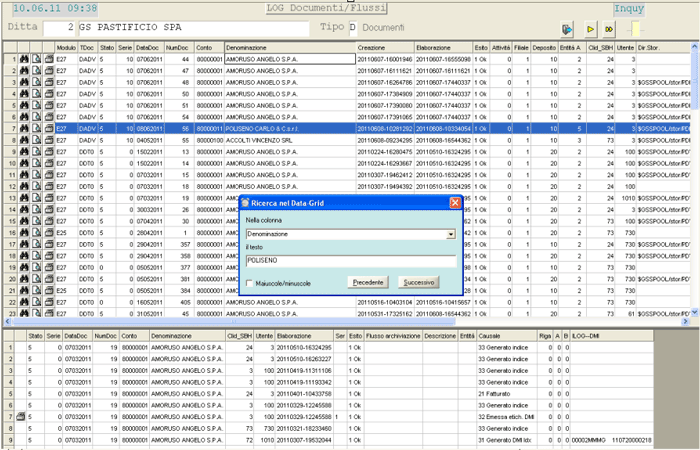700x450 pixels.
Task: Click the binoculars icon in row 1
Action: click(23, 60)
